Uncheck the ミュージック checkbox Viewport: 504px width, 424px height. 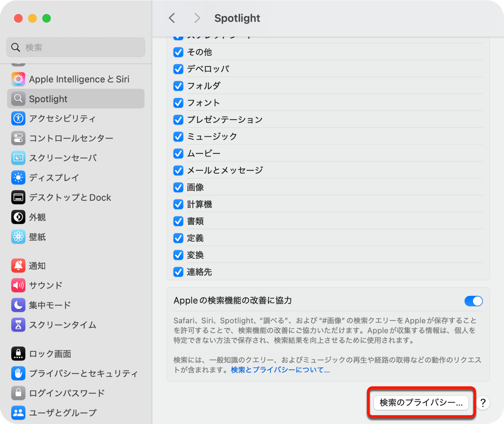coord(178,136)
